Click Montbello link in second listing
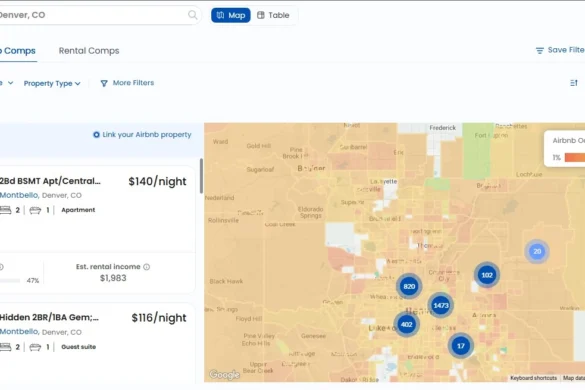This screenshot has width=585, height=390. point(19,332)
